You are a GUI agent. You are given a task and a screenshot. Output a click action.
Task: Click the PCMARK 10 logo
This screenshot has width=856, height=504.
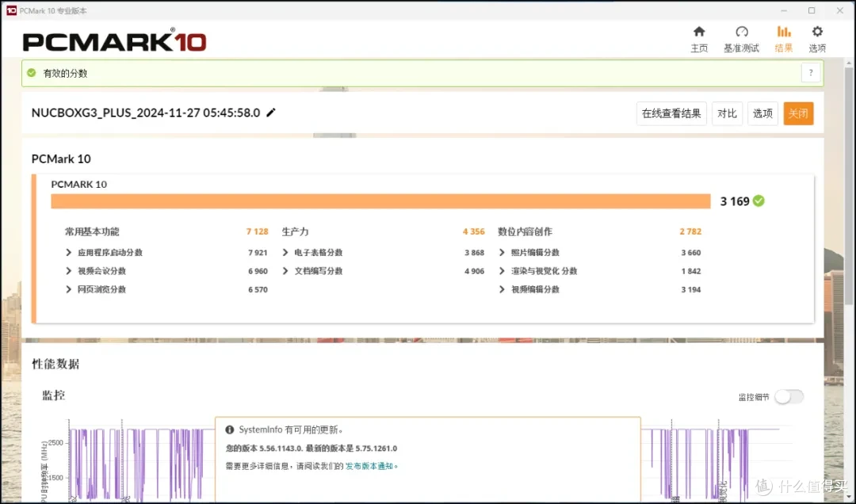(114, 41)
